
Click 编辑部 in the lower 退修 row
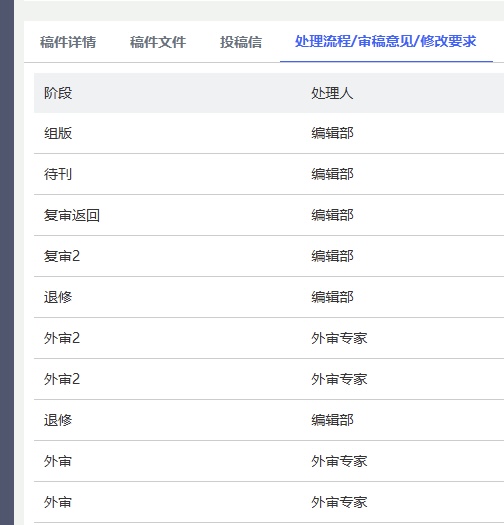pyautogui.click(x=332, y=420)
